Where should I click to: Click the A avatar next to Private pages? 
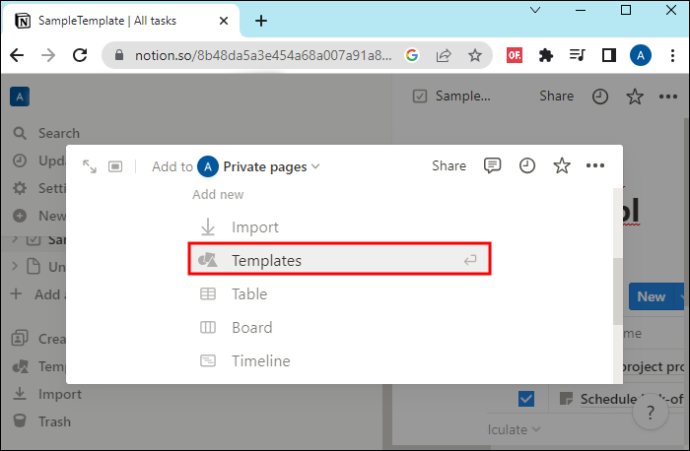click(x=208, y=167)
